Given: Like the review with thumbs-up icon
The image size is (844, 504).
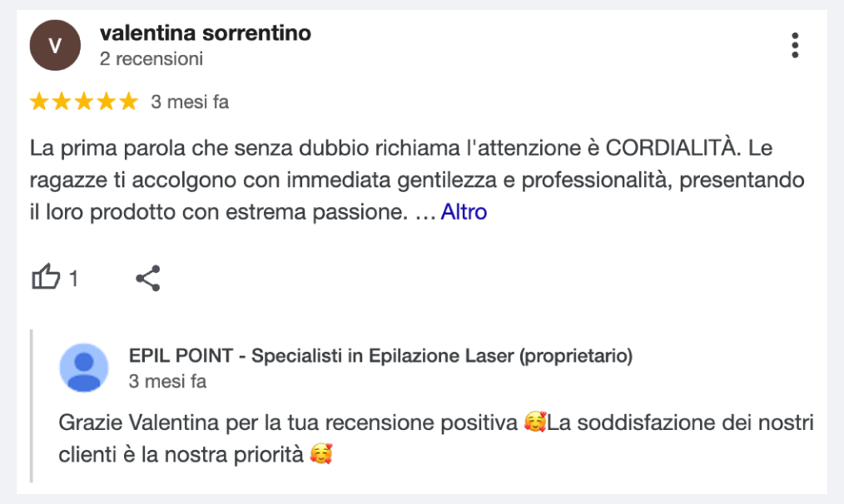Looking at the screenshot, I should (46, 278).
